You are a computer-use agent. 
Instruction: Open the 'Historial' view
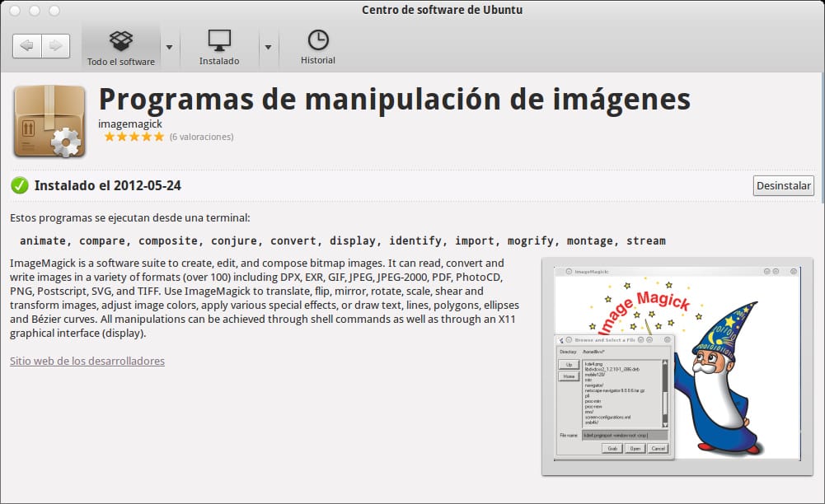click(316, 45)
